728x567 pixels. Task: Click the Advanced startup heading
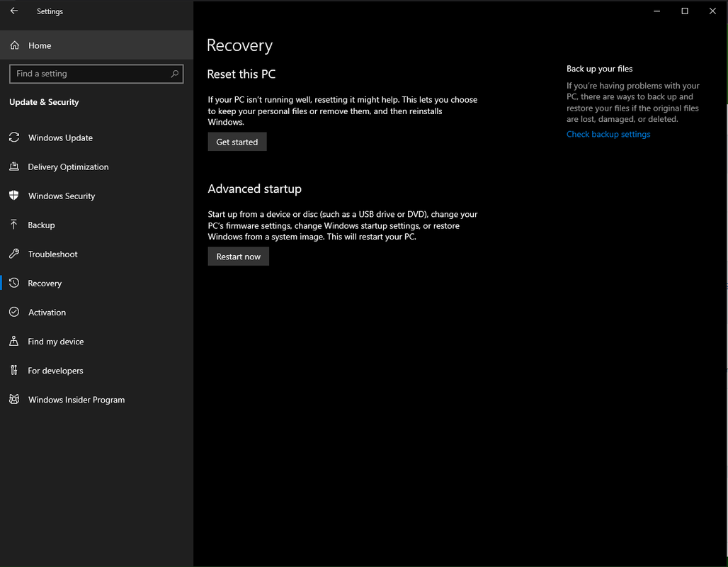[254, 189]
